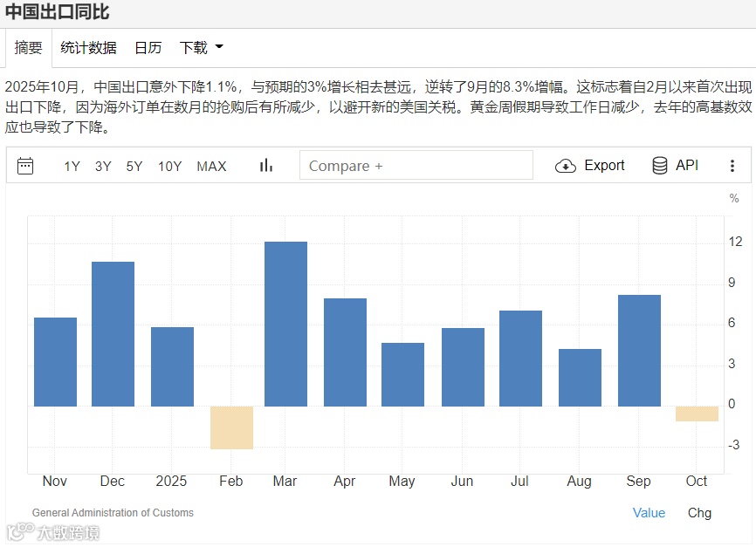Click the Feb axis label
Image resolution: width=756 pixels, height=547 pixels.
click(x=231, y=481)
